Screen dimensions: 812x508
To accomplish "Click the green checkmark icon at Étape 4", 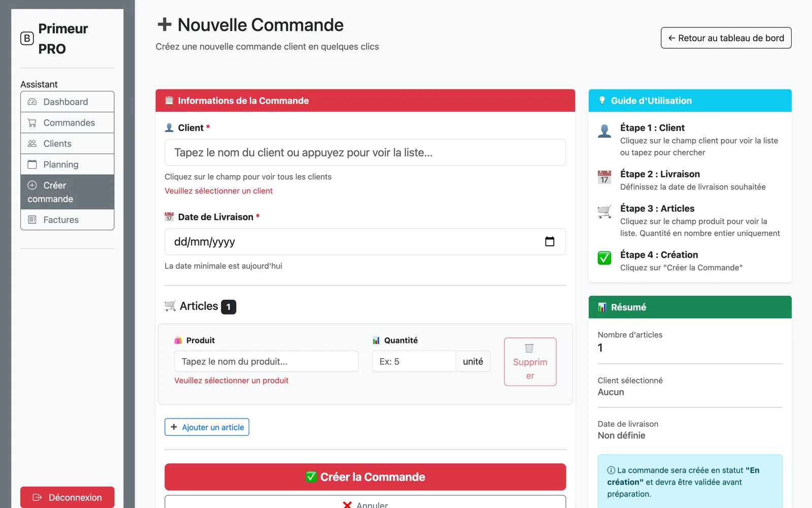I will tap(604, 258).
